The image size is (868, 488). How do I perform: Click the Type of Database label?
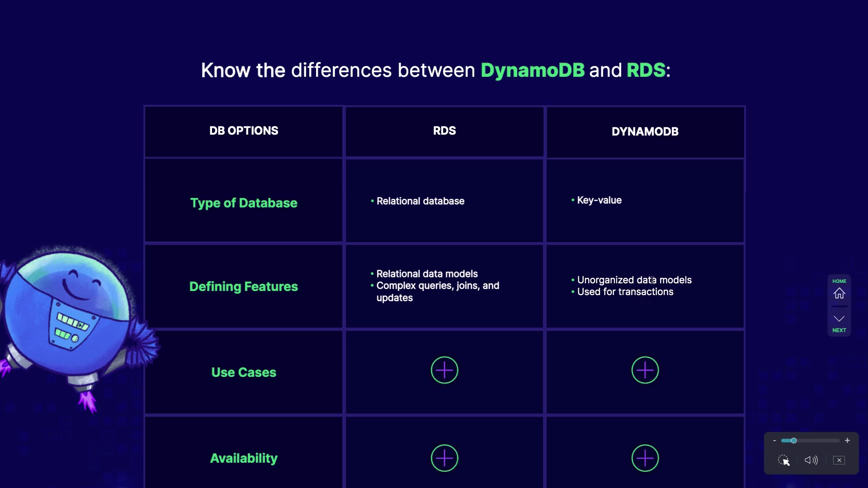click(x=244, y=203)
